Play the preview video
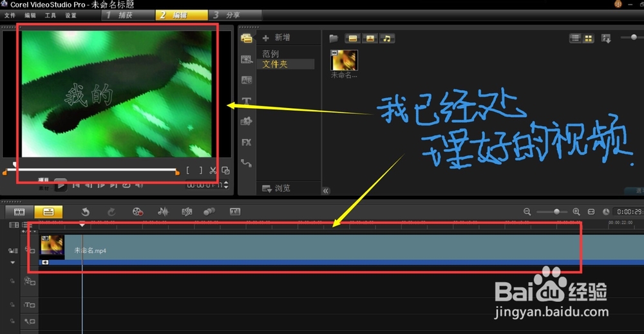This screenshot has height=334, width=644. click(61, 185)
